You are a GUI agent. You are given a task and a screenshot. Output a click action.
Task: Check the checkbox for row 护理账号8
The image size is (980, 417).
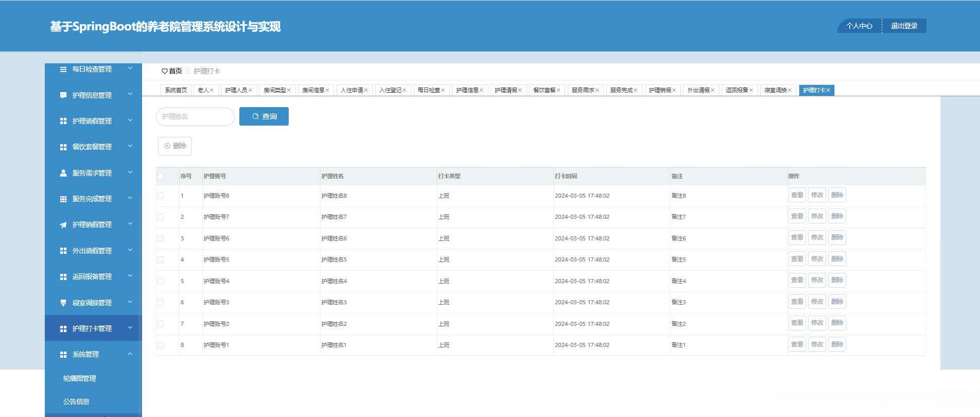[161, 196]
